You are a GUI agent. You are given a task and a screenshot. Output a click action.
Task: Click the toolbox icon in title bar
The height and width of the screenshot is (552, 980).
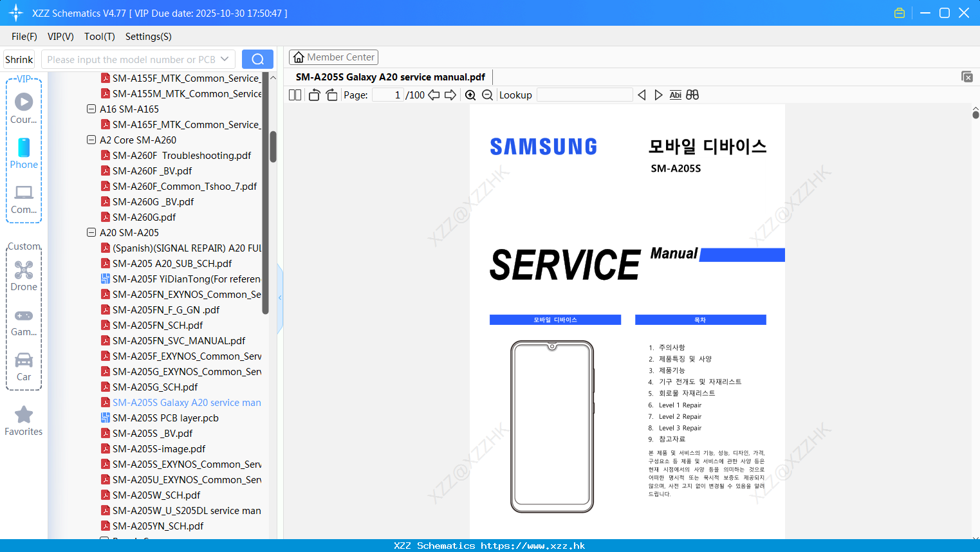point(900,13)
